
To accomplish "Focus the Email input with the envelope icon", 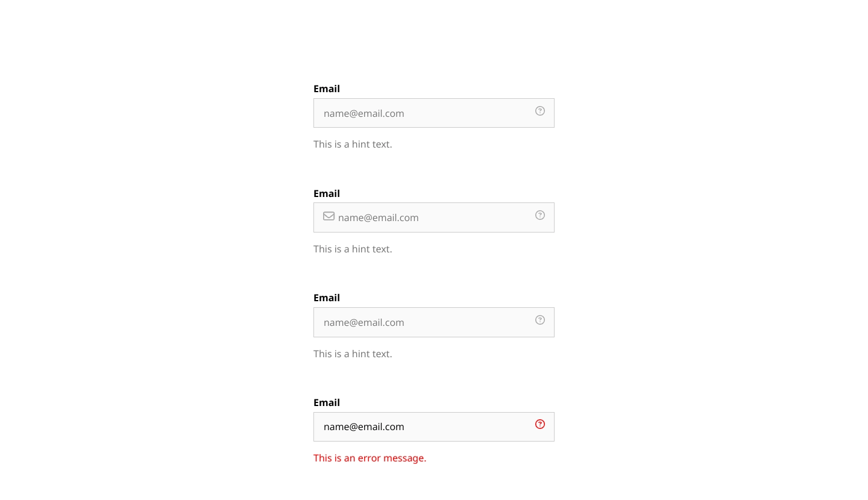I will point(434,217).
